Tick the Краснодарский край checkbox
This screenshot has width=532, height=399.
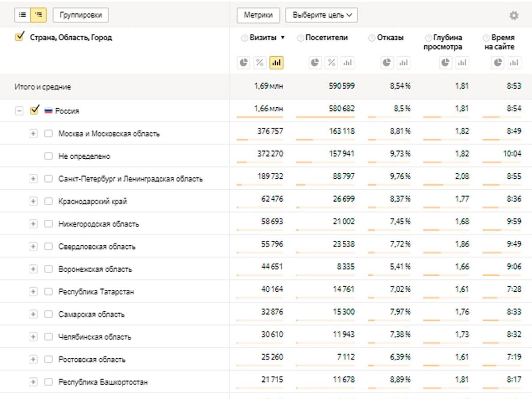coord(48,201)
